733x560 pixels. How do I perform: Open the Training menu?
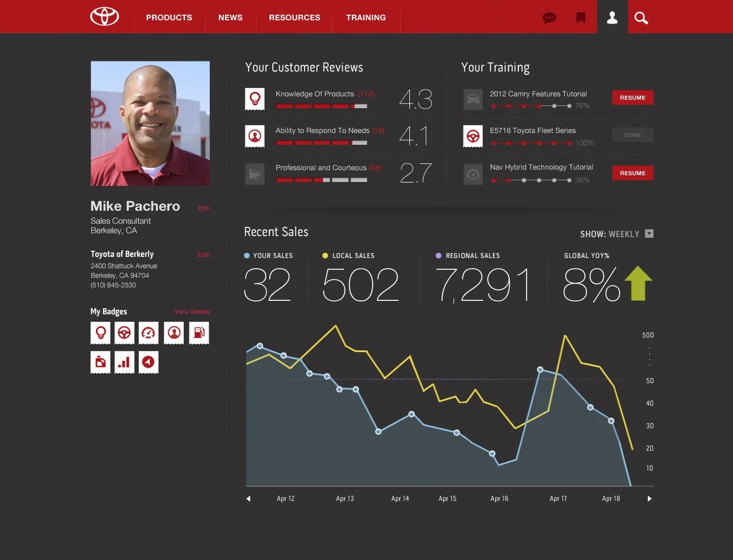(x=366, y=17)
